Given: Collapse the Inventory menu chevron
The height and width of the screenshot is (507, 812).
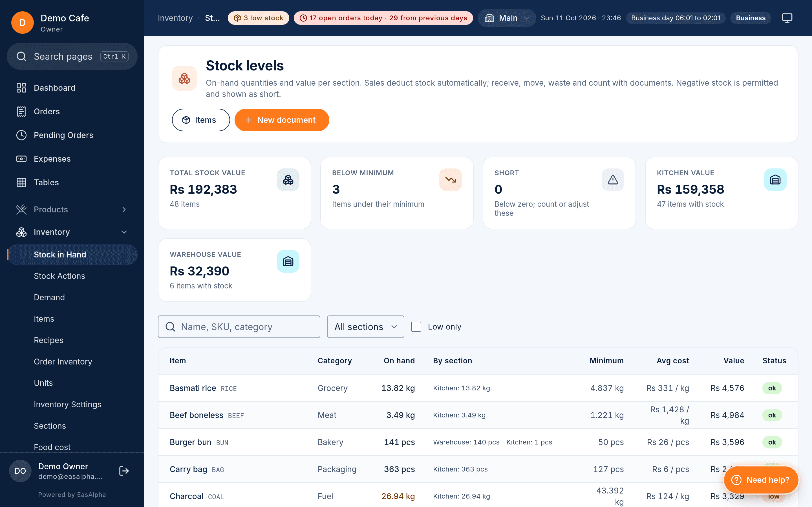Looking at the screenshot, I should (124, 232).
